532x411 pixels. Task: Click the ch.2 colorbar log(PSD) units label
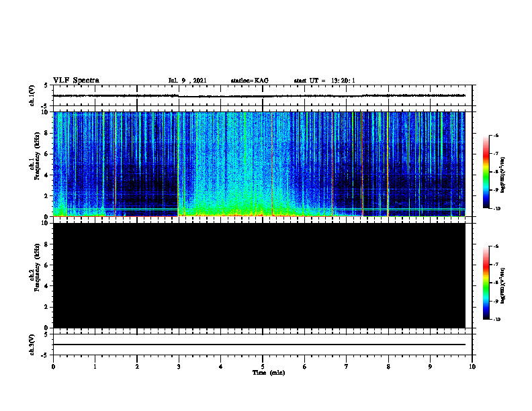[x=503, y=285]
